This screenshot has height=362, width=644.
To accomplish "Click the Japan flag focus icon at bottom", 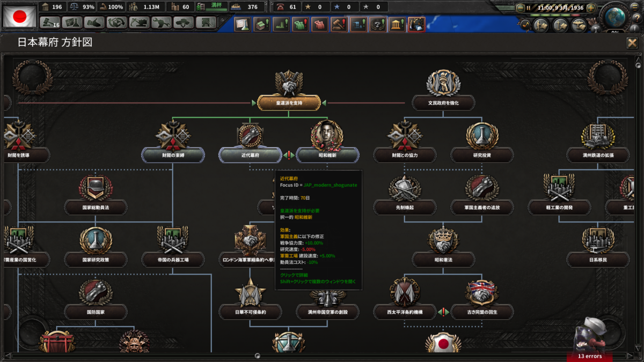I will [x=443, y=342].
